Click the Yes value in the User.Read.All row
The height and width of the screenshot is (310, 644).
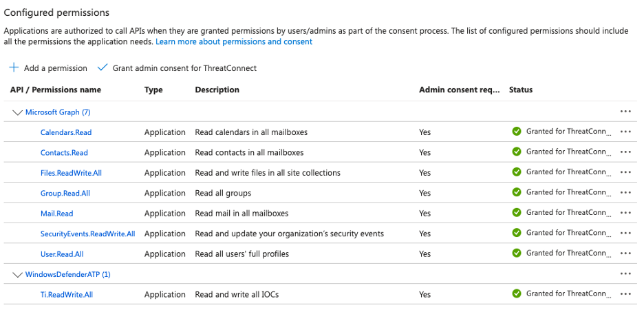pyautogui.click(x=425, y=254)
